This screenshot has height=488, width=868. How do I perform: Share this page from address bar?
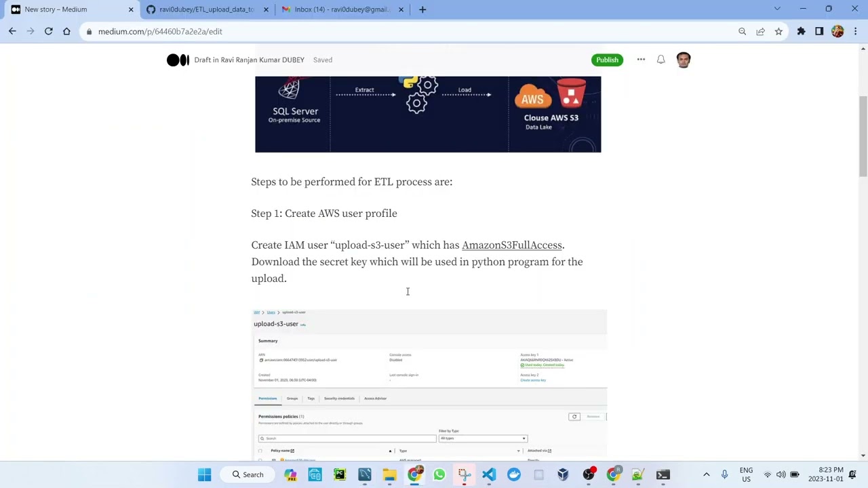[760, 31]
